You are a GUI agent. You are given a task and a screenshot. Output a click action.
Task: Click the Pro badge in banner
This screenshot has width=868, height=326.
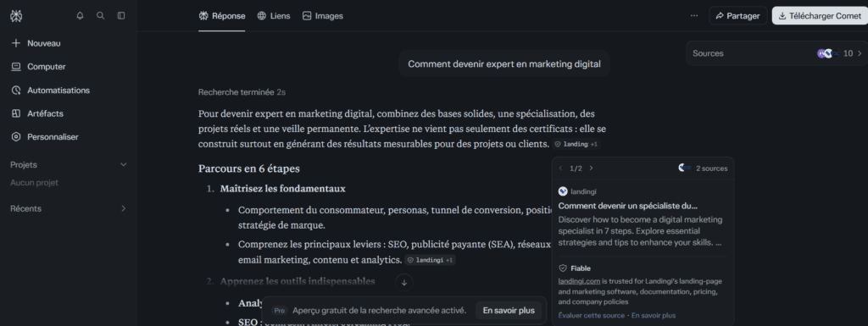point(280,311)
